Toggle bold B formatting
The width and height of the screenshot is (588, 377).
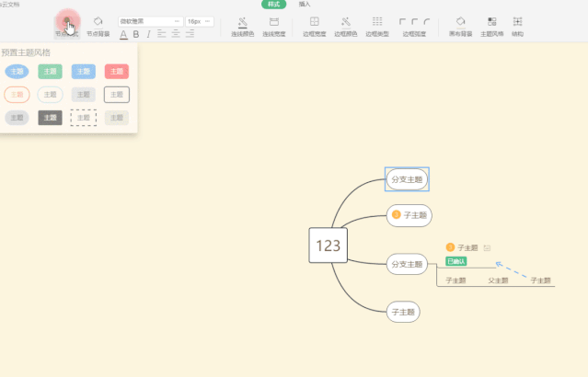[x=136, y=34]
